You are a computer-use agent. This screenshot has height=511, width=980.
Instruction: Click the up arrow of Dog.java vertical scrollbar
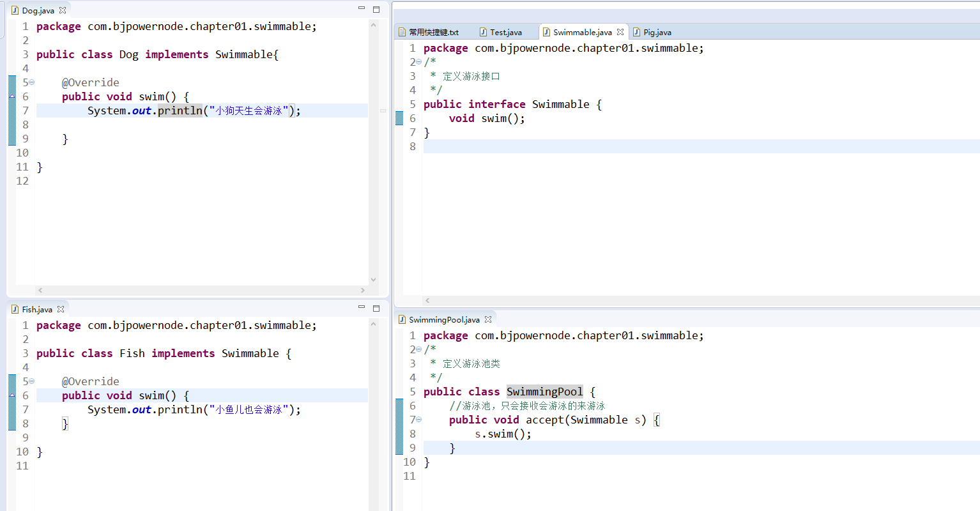pos(374,25)
